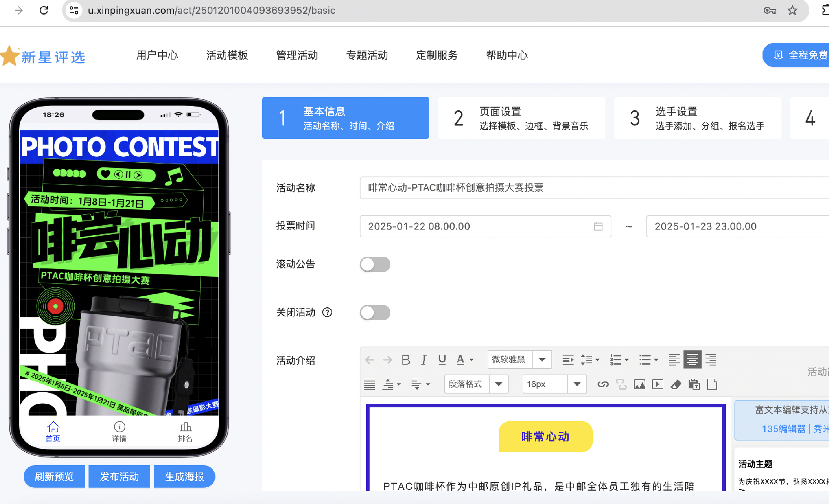Click the help question mark beside 关闭活动
829x504 pixels.
click(x=327, y=312)
